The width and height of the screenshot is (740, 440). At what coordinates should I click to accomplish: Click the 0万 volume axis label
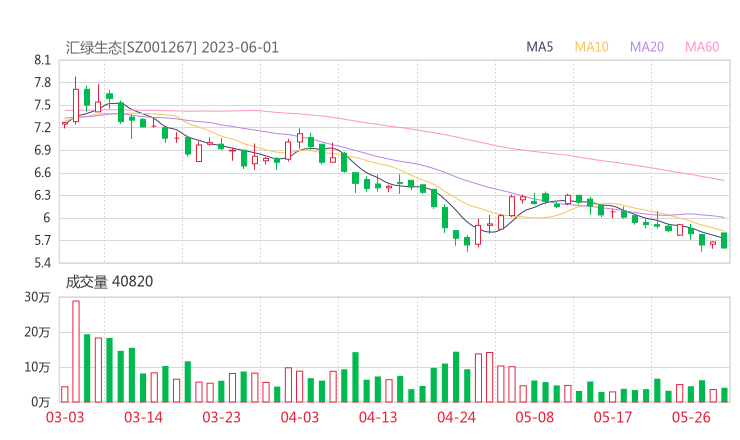point(41,402)
